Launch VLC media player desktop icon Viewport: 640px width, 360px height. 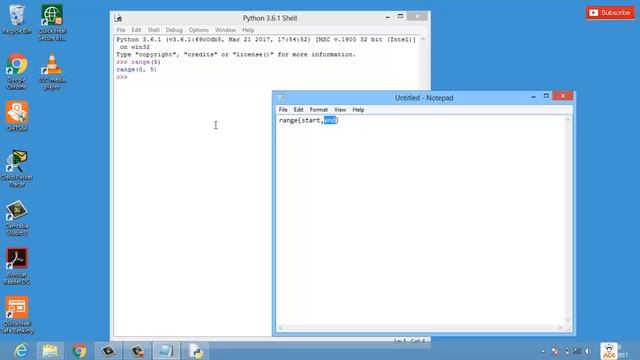tap(52, 71)
